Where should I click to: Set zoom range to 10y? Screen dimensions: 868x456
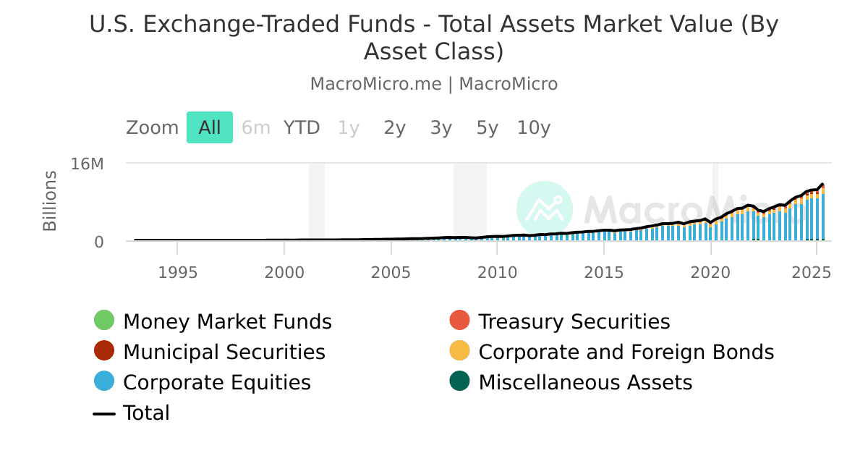click(x=534, y=127)
